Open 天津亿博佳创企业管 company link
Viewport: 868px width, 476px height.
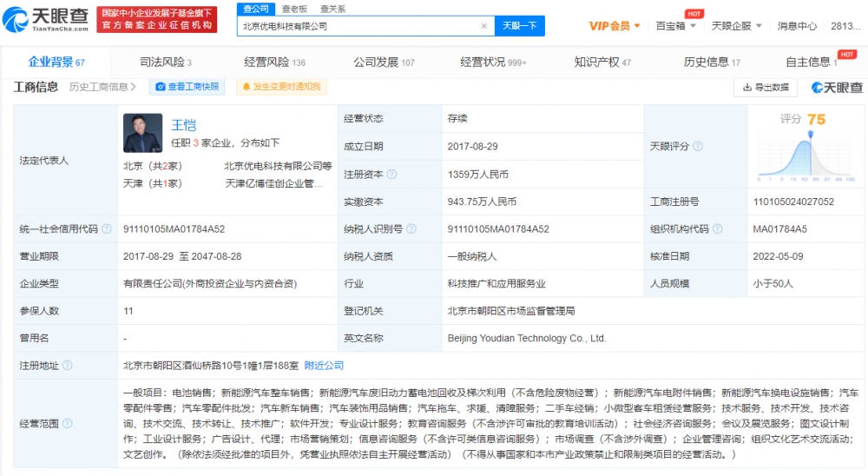pyautogui.click(x=273, y=183)
